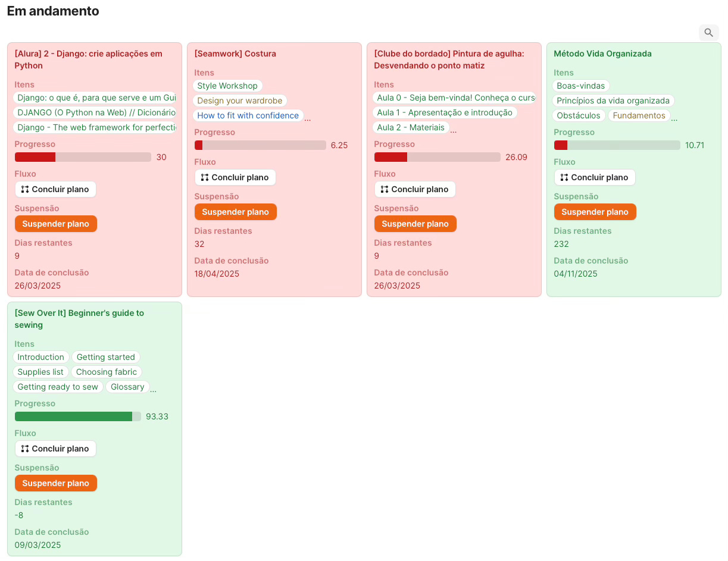Image resolution: width=728 pixels, height=561 pixels.
Task: Open the Alura 2 - Django card title
Action: 89,59
